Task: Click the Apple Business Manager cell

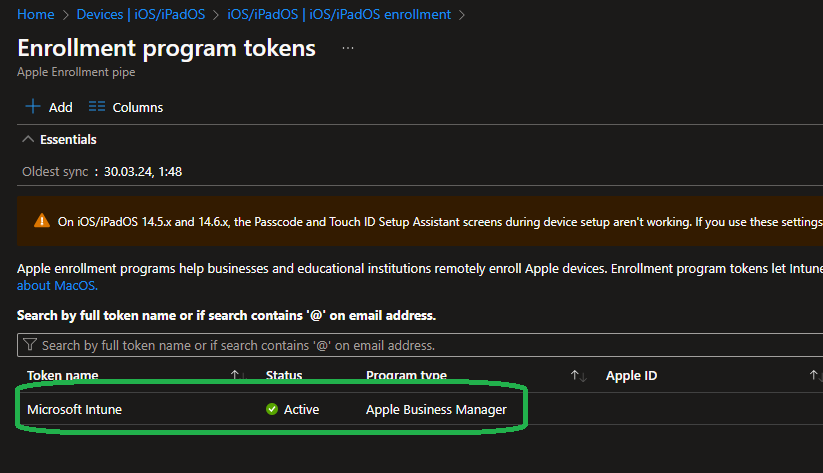Action: 436,409
